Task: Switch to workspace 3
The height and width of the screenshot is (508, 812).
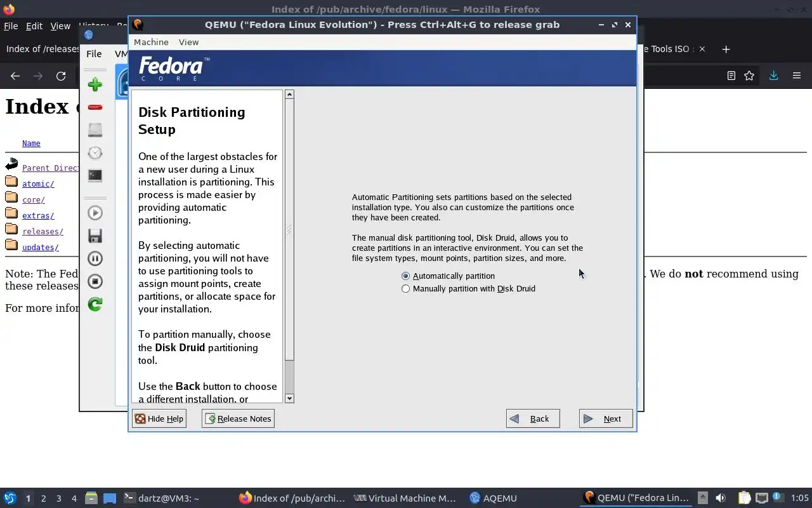Action: pyautogui.click(x=58, y=498)
